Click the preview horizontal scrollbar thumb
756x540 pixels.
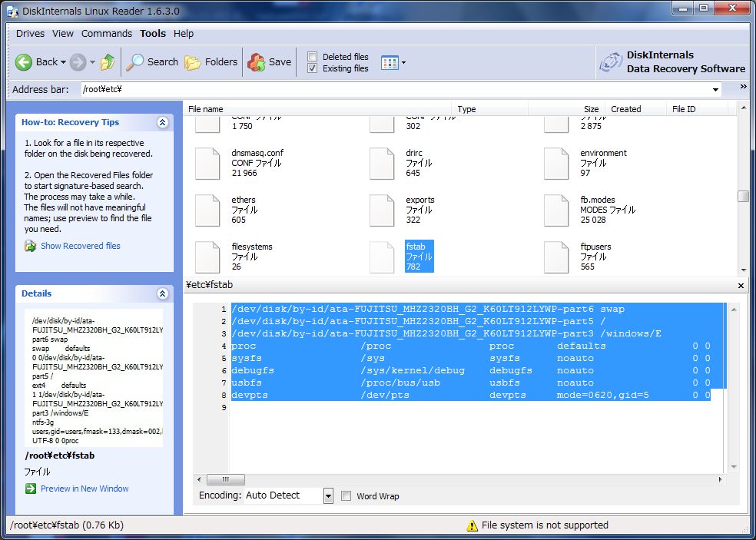(226, 480)
